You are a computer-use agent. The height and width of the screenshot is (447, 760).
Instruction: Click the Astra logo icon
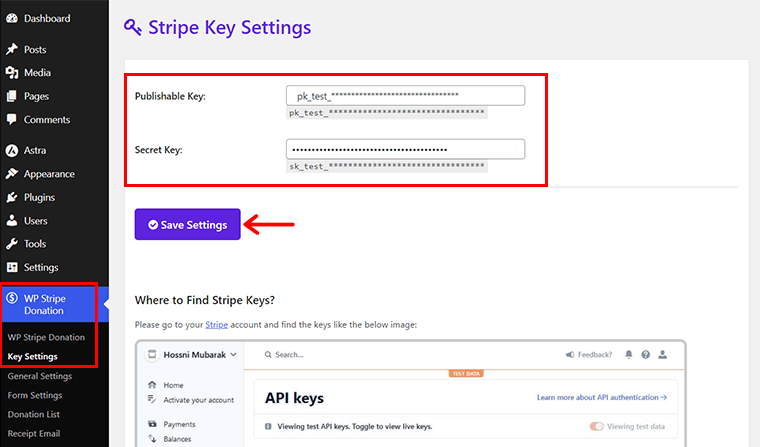point(12,150)
